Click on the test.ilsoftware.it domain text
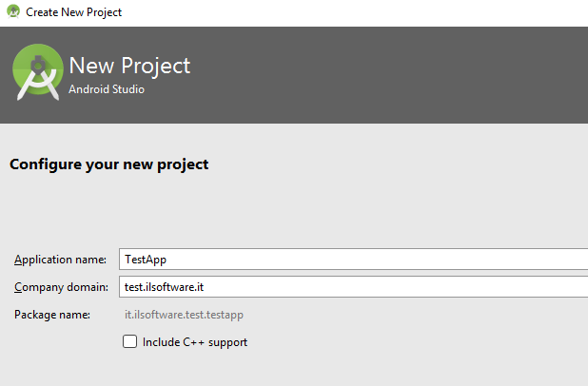Screen dimensions: 588x386 click(x=164, y=287)
